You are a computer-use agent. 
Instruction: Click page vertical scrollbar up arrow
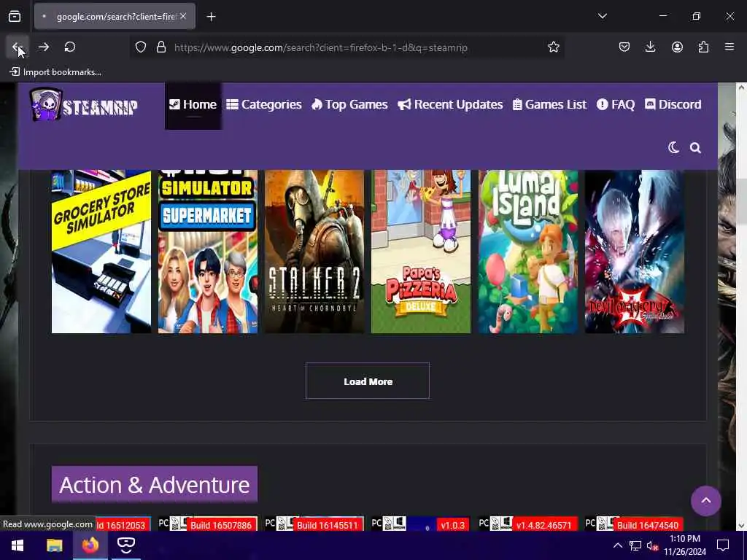click(x=741, y=87)
